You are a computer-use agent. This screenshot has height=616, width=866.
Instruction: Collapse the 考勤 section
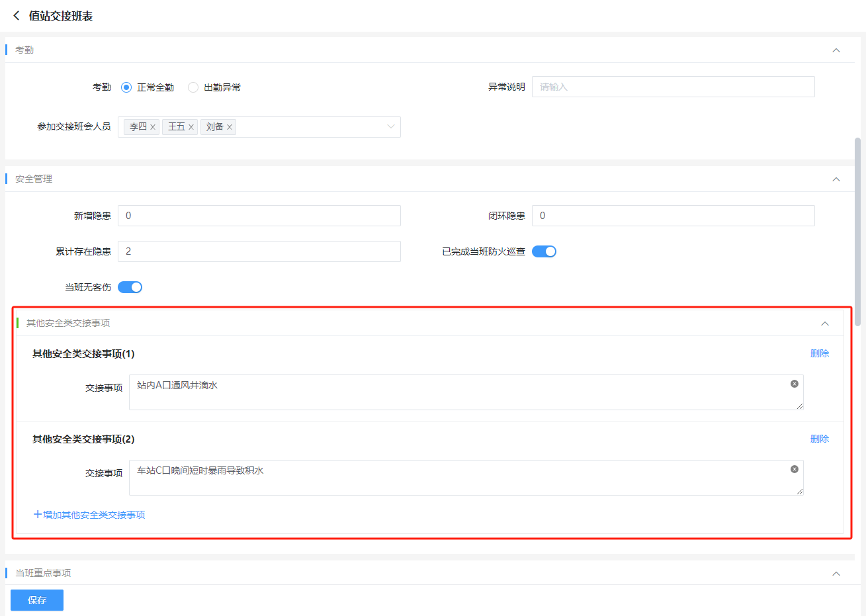[x=836, y=50]
